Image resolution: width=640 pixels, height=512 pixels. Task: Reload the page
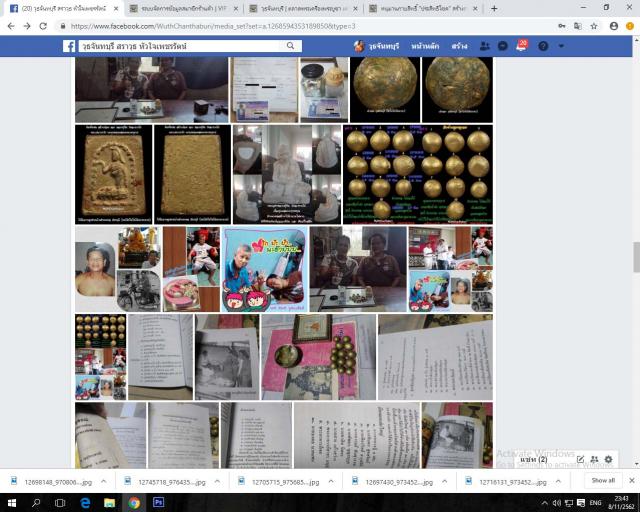click(x=43, y=26)
